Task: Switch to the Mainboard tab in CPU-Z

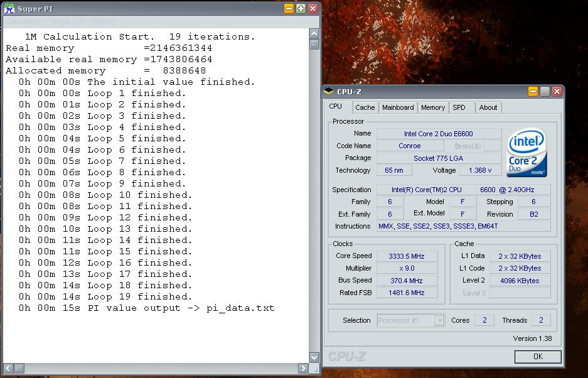Action: 398,107
